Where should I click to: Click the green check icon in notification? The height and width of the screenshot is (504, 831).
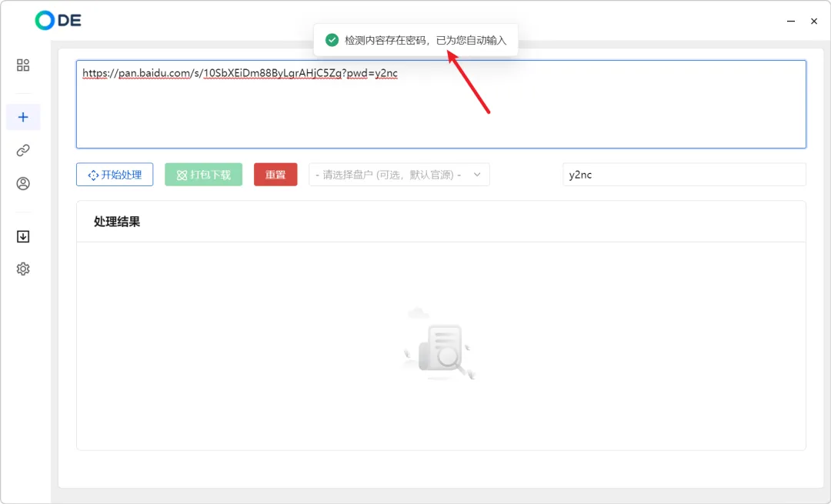pyautogui.click(x=332, y=40)
